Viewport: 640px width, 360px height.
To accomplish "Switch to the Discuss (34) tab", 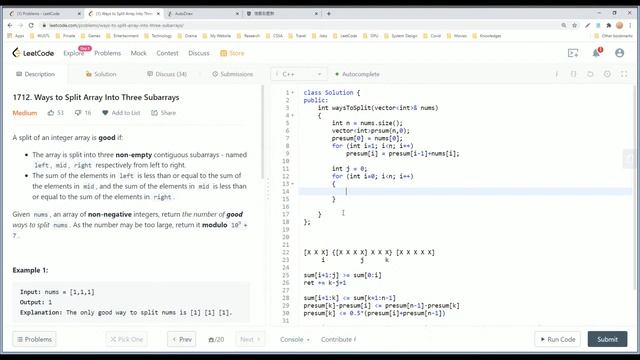I will click(167, 74).
